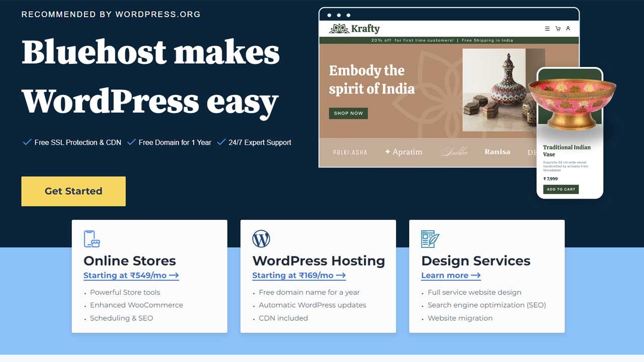Click 'Website migration' list item
This screenshot has width=644, height=362.
460,318
